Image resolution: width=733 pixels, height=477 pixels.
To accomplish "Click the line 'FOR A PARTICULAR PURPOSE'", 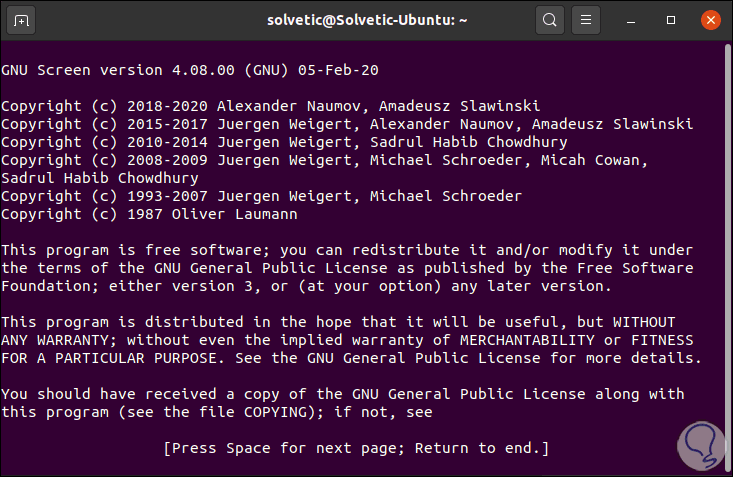I will 352,358.
